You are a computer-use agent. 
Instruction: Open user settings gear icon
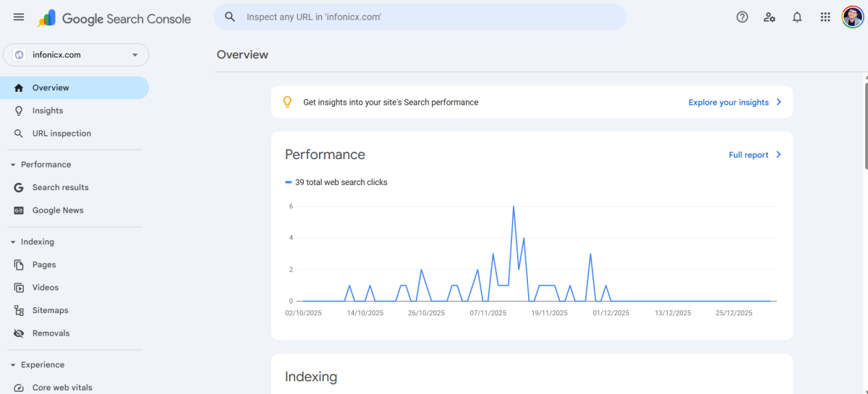tap(770, 17)
